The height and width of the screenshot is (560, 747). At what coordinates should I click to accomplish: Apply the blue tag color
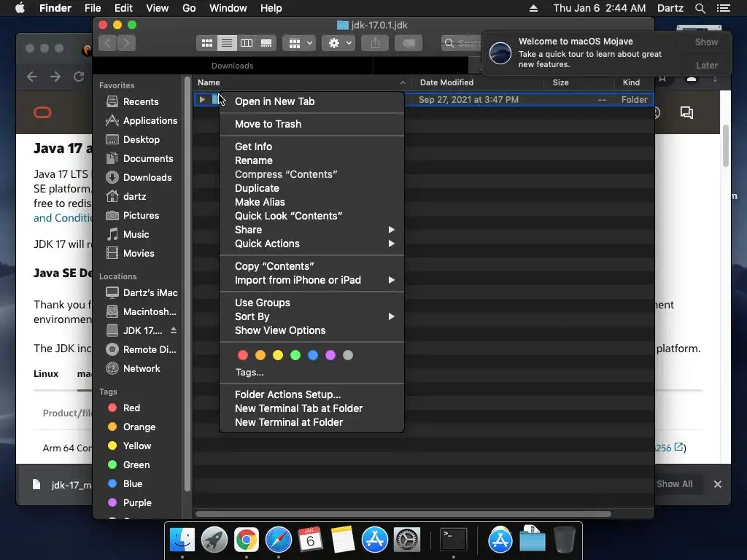(313, 355)
